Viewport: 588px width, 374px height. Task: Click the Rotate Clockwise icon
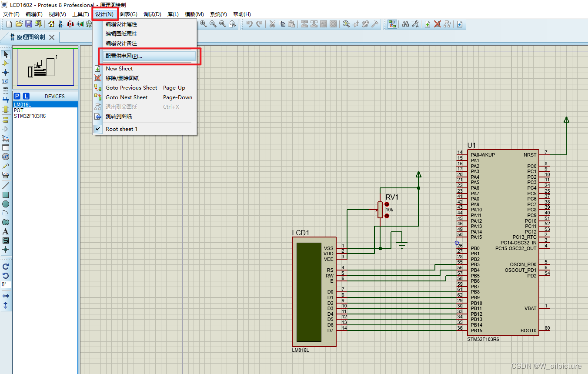6,267
